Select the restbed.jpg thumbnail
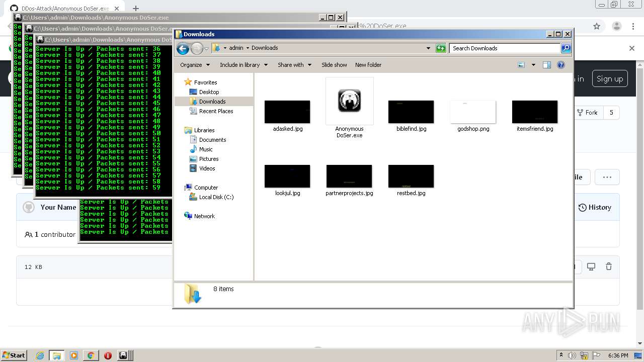644x362 pixels. pos(411,176)
